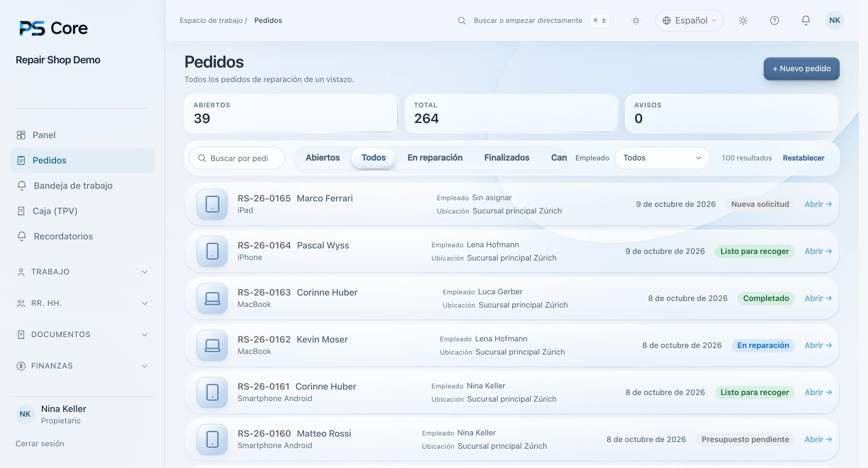Open Bandeja de trabajo in the sidebar

point(82,185)
